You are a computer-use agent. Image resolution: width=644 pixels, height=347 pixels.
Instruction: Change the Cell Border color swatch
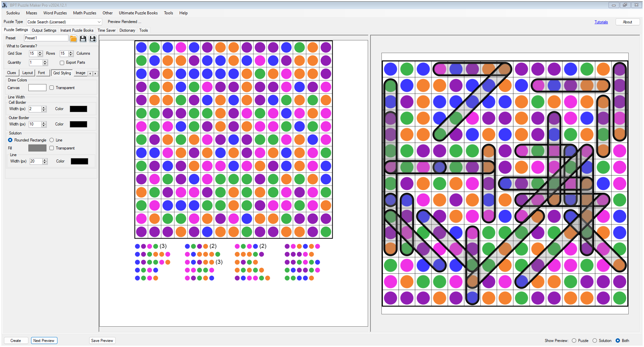tap(78, 109)
